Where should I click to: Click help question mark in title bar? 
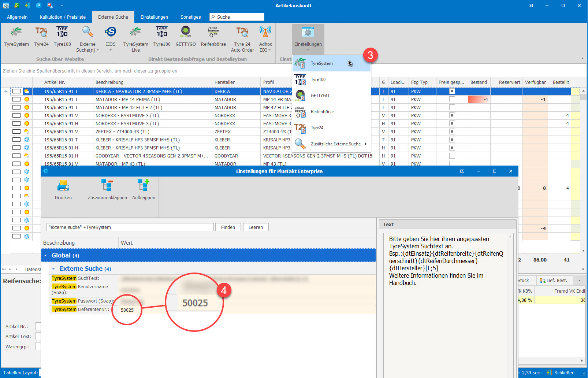coord(38,5)
